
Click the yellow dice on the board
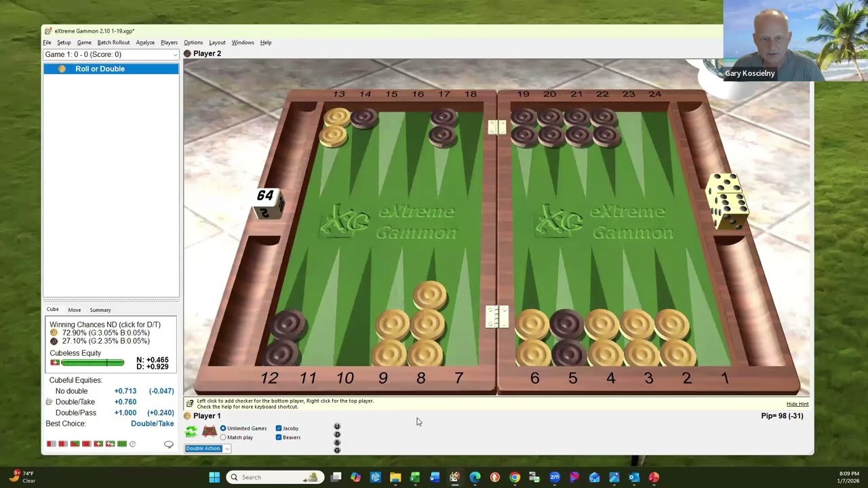coord(727,201)
